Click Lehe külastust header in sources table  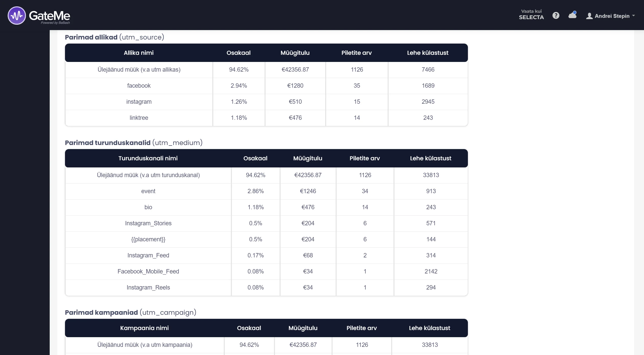(x=428, y=53)
